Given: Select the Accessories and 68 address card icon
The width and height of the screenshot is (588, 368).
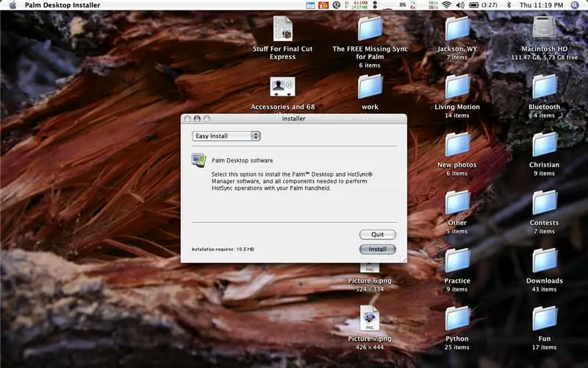Looking at the screenshot, I should click(283, 87).
